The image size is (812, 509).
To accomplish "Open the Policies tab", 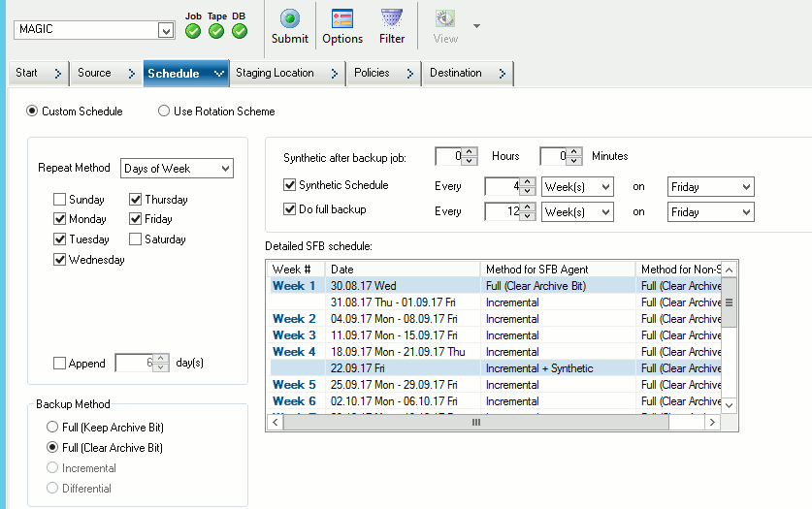I will pyautogui.click(x=384, y=73).
